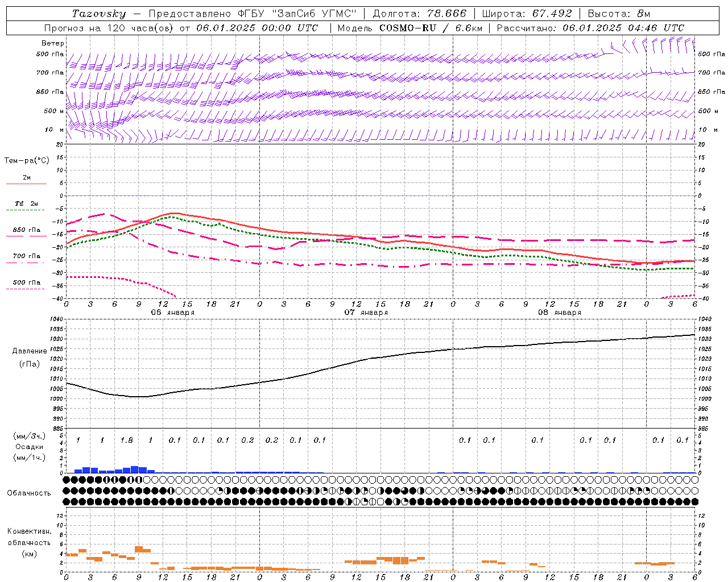
Task: Click the station name "Tazovsky" in the header
Action: point(98,14)
